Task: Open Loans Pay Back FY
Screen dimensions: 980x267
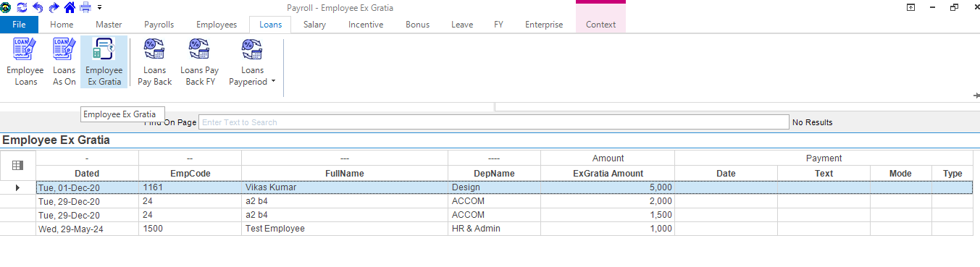Action: (199, 62)
